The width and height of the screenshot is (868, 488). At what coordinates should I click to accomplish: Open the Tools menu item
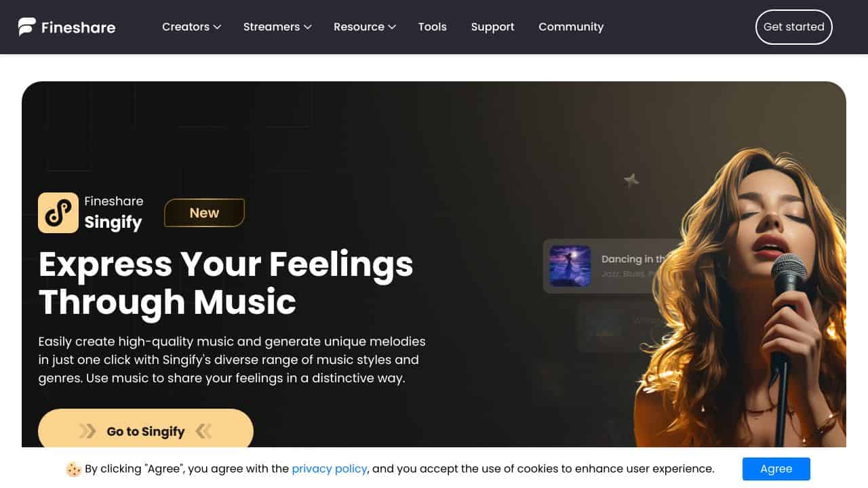433,27
